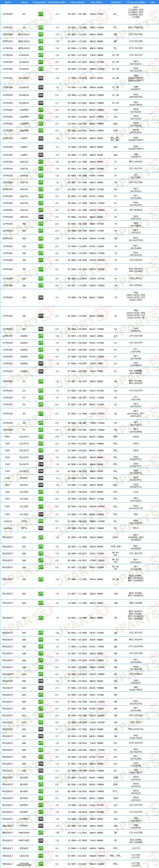Click petrol icon in Citroen AX 55kW/75KM row

[x=40, y=14]
